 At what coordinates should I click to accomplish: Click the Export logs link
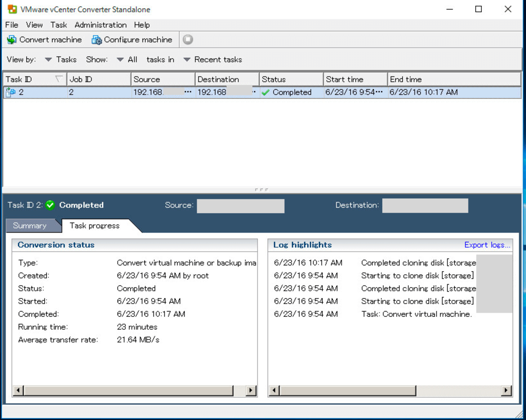(x=487, y=245)
